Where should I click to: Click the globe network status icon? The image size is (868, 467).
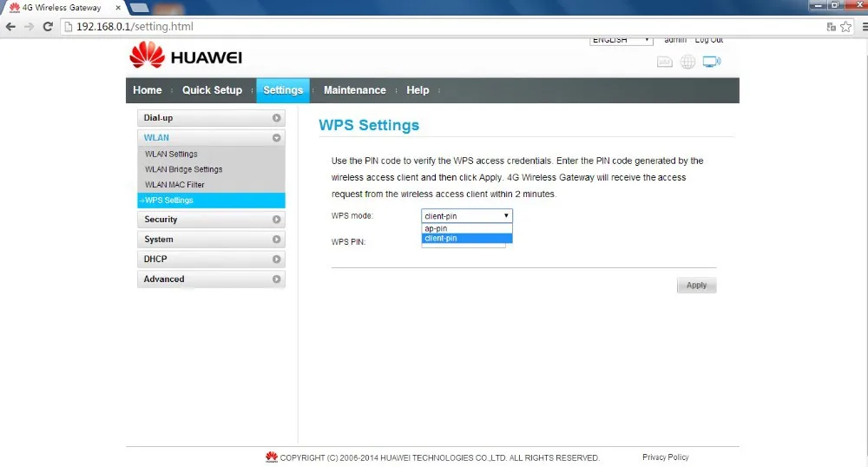pos(688,62)
